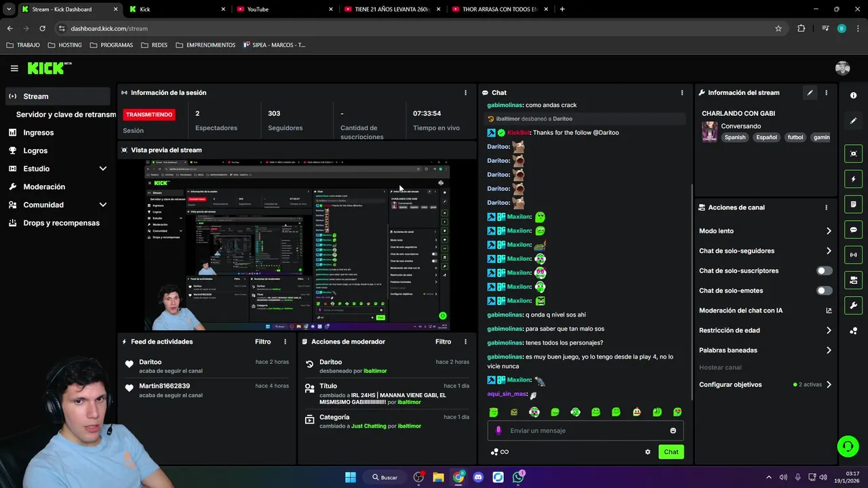This screenshot has height=488, width=868.
Task: Click the lightning bolt icon in the right rail
Action: (x=853, y=179)
